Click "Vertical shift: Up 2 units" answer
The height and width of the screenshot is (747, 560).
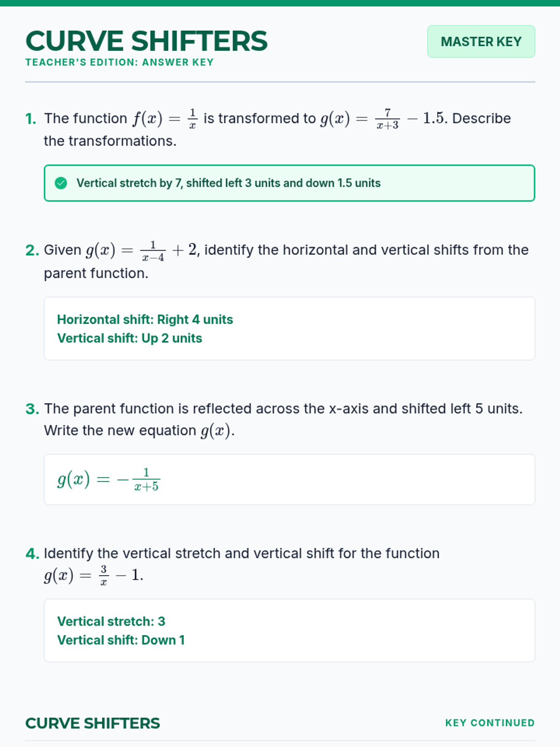(x=129, y=338)
